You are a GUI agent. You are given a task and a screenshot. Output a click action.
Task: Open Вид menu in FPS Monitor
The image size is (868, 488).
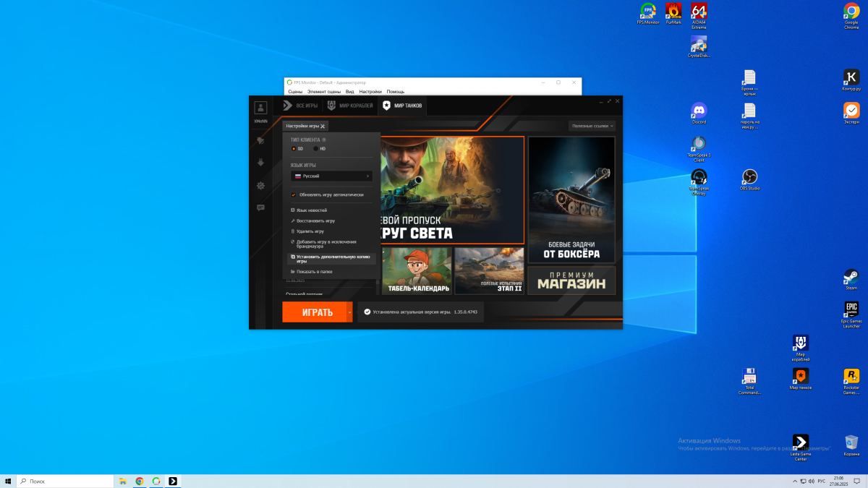(x=350, y=92)
